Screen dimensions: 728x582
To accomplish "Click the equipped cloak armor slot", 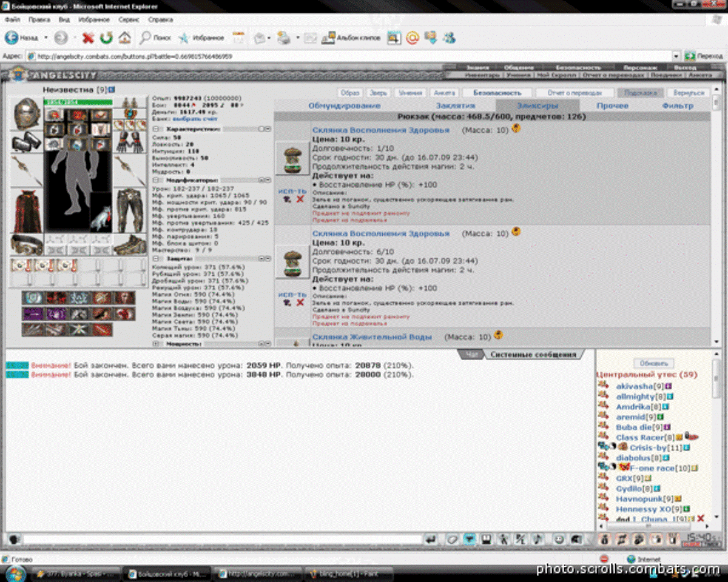I will (26, 210).
